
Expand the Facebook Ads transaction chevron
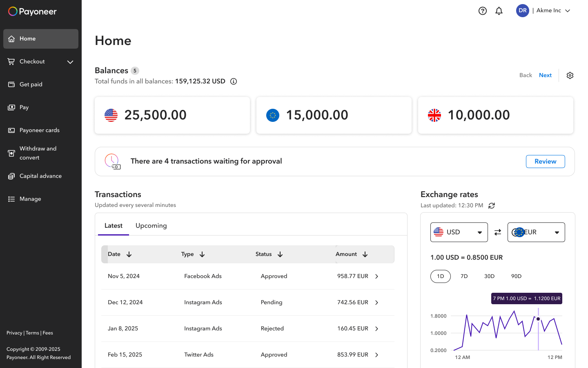[376, 276]
